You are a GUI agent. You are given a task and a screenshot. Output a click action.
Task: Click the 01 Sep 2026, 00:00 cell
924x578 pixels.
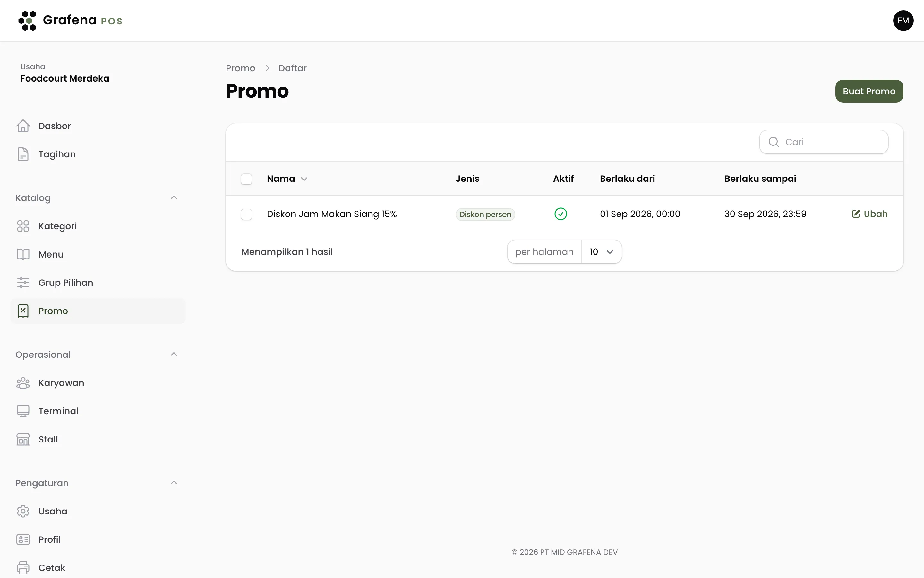coord(640,214)
